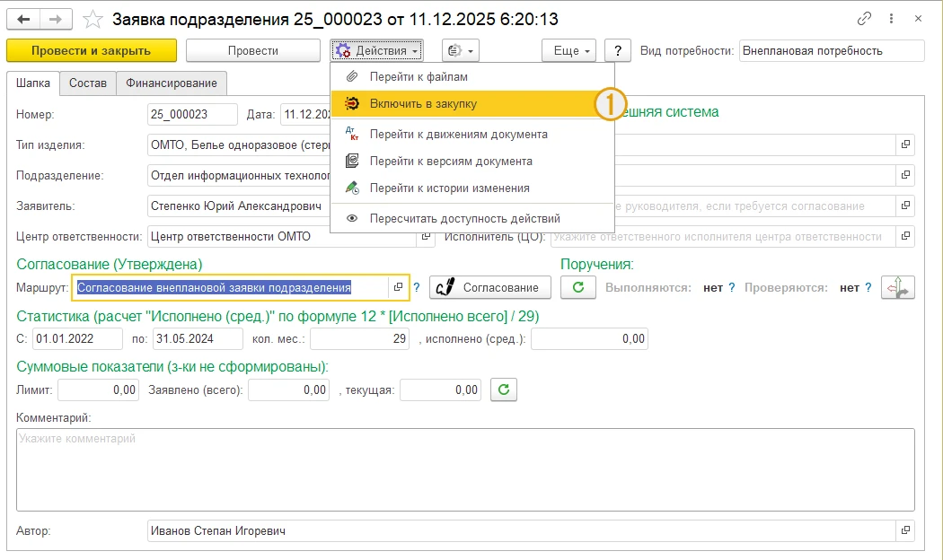
Task: Switch to the Шапка tab
Action: point(33,83)
